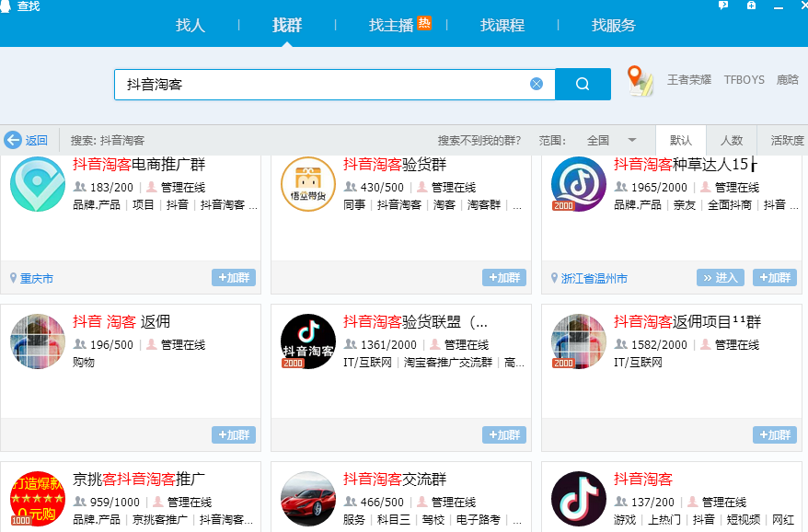The height and width of the screenshot is (532, 808).
Task: Sort results by 默认
Action: (x=681, y=140)
